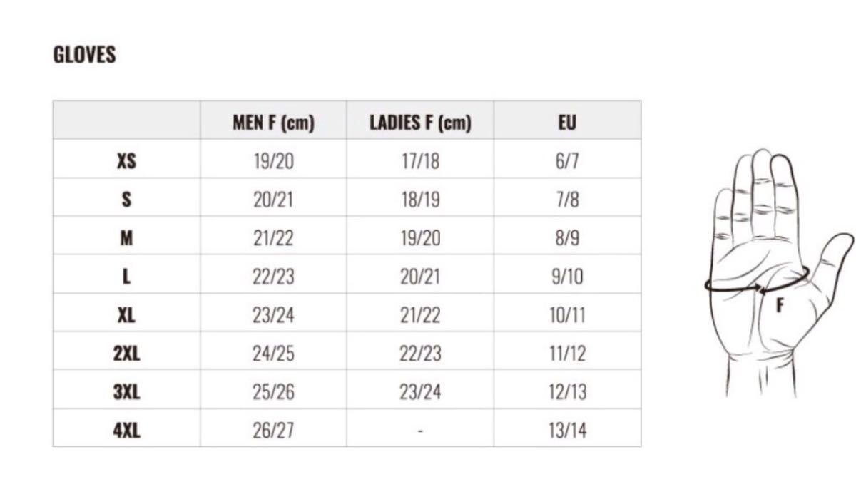The width and height of the screenshot is (856, 504).
Task: Click the EU 9/10 size cell
Action: point(567,277)
